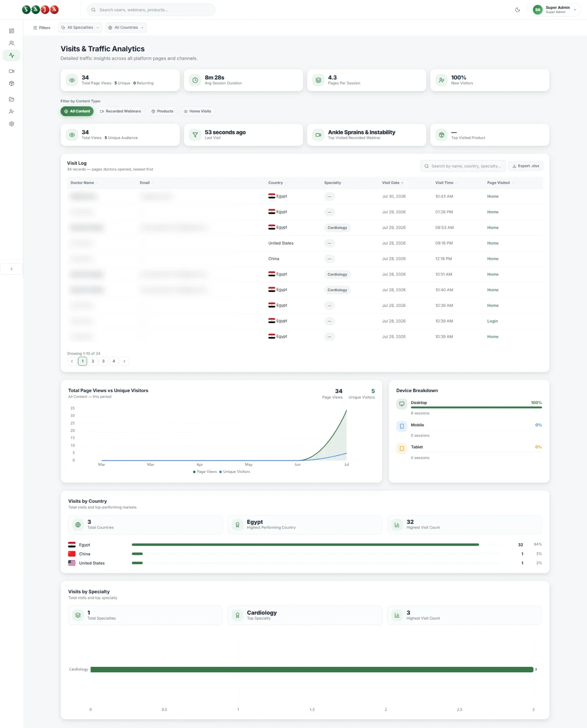The height and width of the screenshot is (728, 587).
Task: Click the funnel icon on Last Visit card
Action: coord(195,135)
